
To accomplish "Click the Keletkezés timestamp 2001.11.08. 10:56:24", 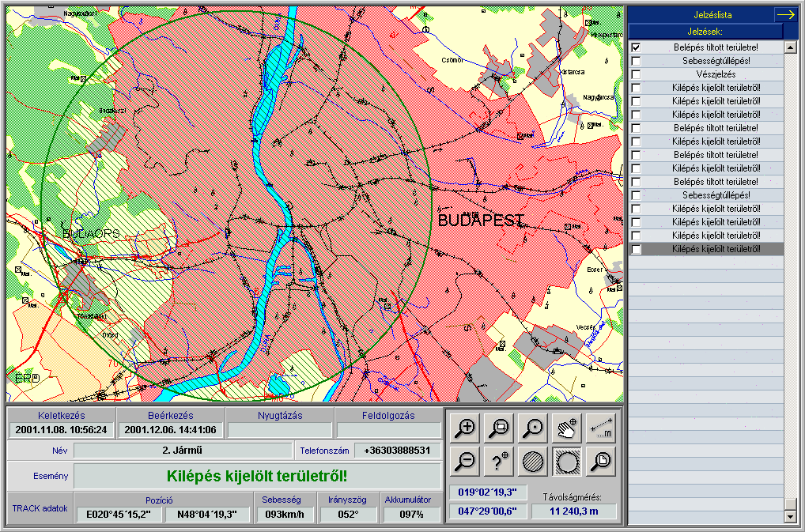I will coord(61,430).
